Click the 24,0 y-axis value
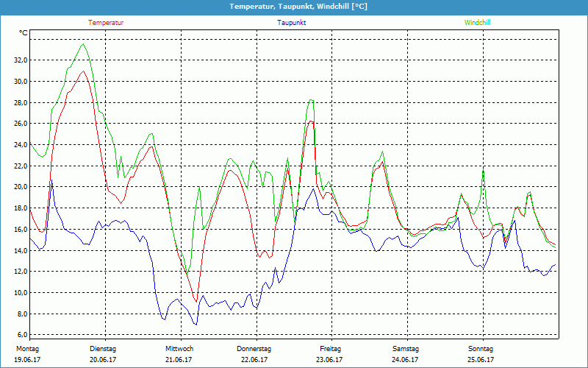588x368 pixels. click(x=20, y=144)
